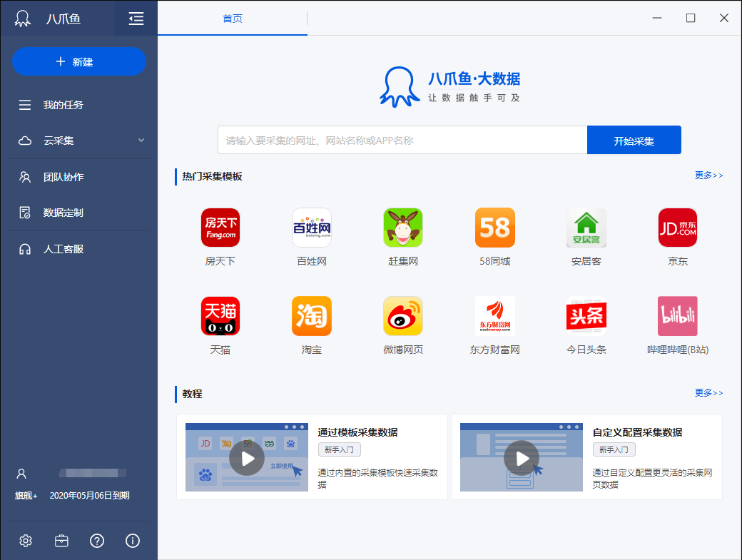
Task: Open the 东方财富网 template icon
Action: coord(494,316)
